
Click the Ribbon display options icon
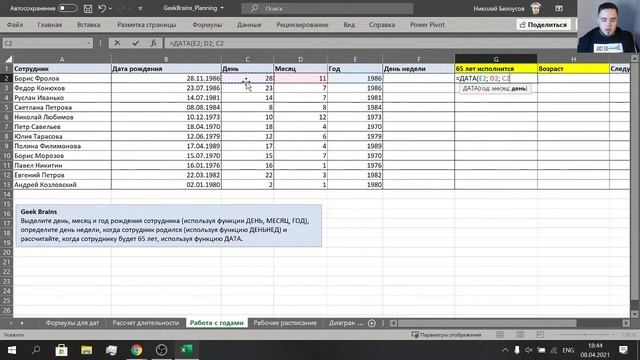tap(559, 8)
